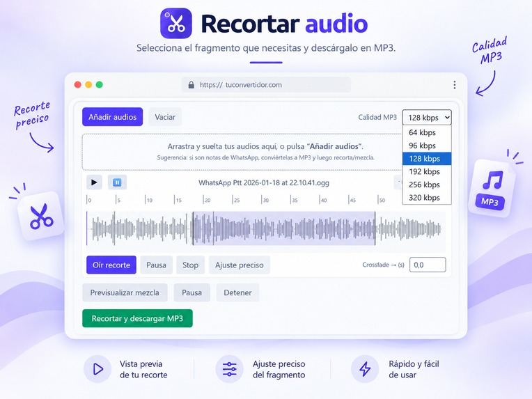
Task: Click the 20 second timeline mark
Action: (x=207, y=200)
